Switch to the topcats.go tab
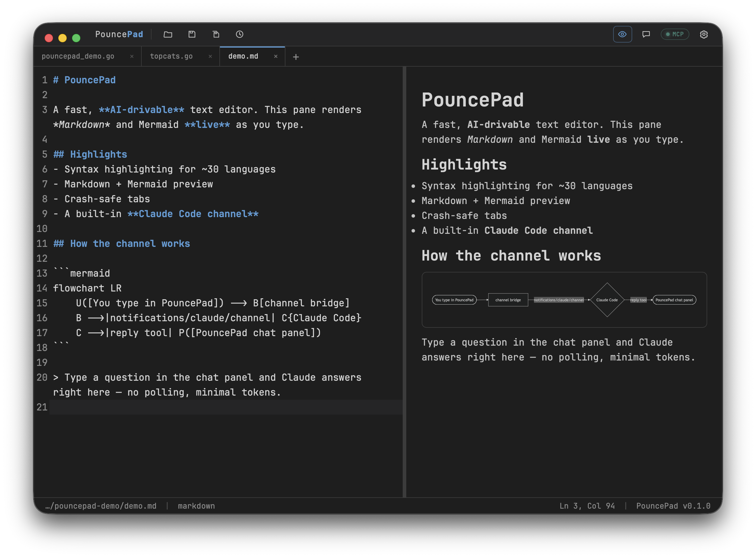This screenshot has height=558, width=756. coord(171,57)
